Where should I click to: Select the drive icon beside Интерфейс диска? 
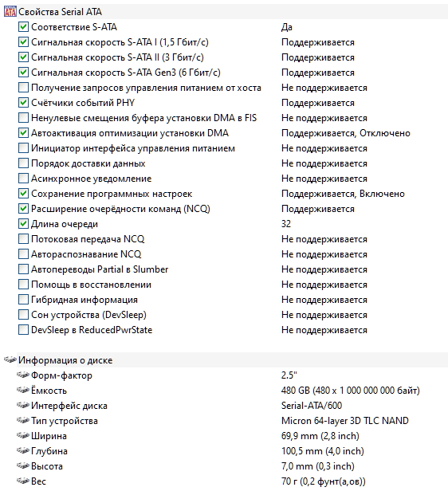pos(23,405)
